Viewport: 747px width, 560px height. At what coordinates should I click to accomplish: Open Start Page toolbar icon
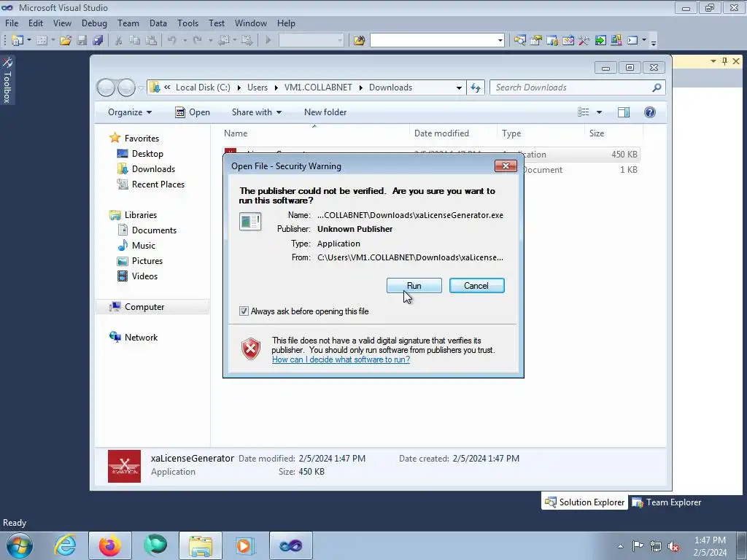(x=568, y=41)
